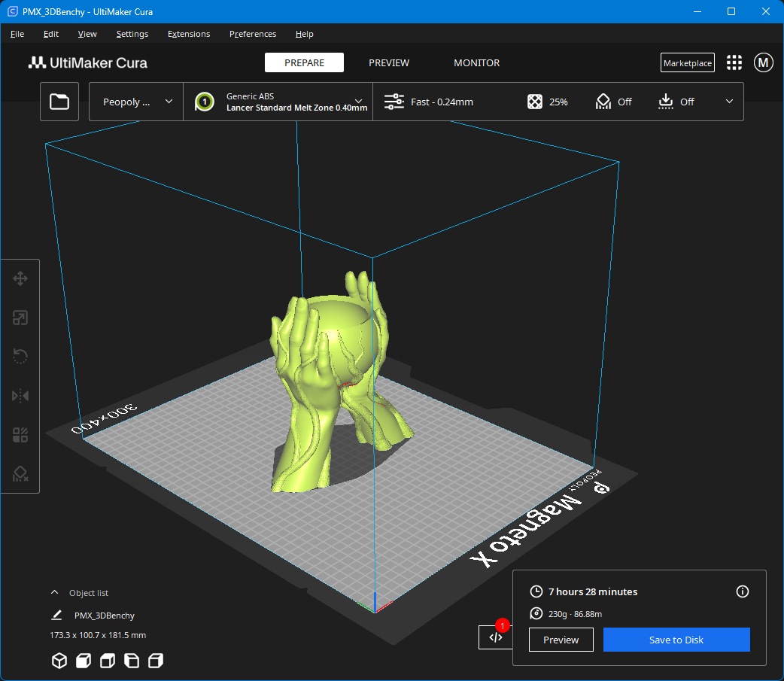Select the Scale tool
Viewport: 784px width, 681px height.
[x=20, y=318]
